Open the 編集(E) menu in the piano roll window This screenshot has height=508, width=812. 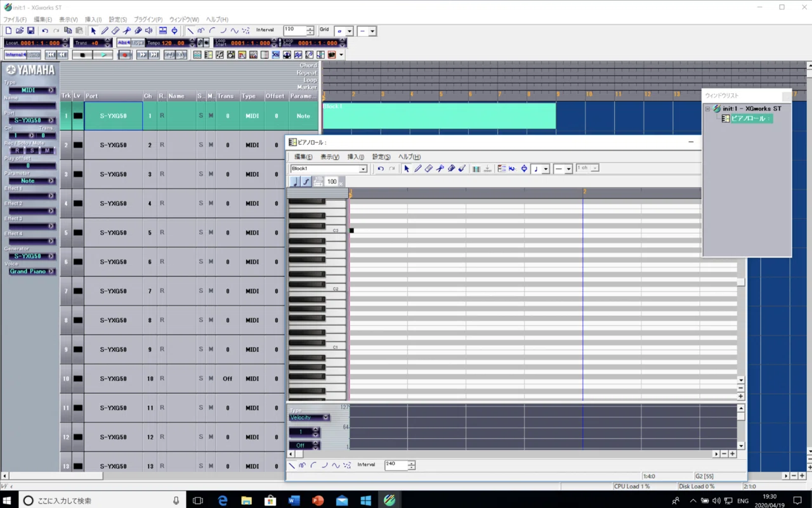point(303,157)
